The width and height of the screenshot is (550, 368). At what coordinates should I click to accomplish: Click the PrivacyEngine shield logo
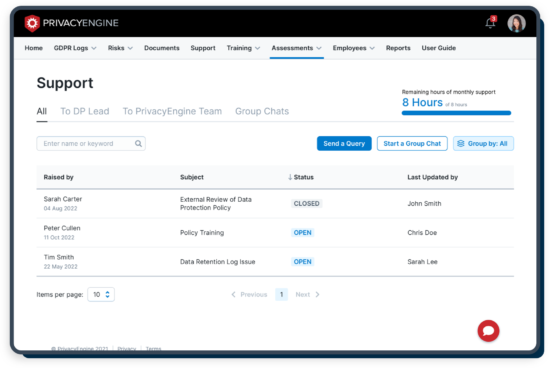[x=32, y=23]
